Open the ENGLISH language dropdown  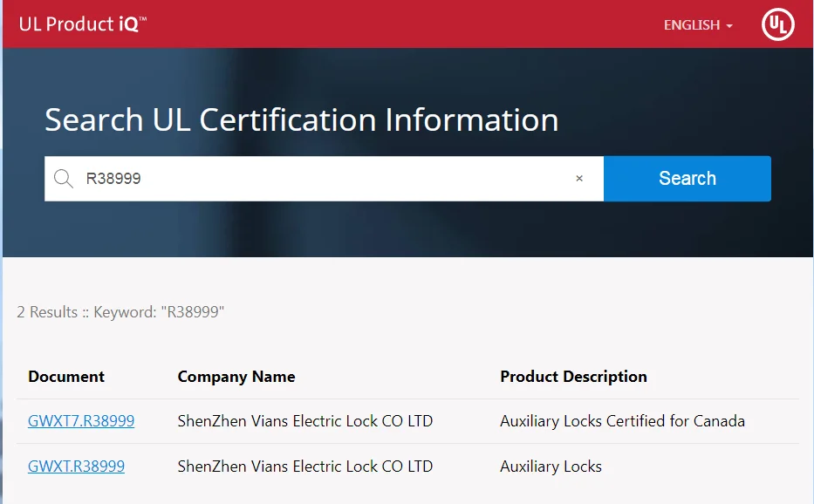[698, 25]
